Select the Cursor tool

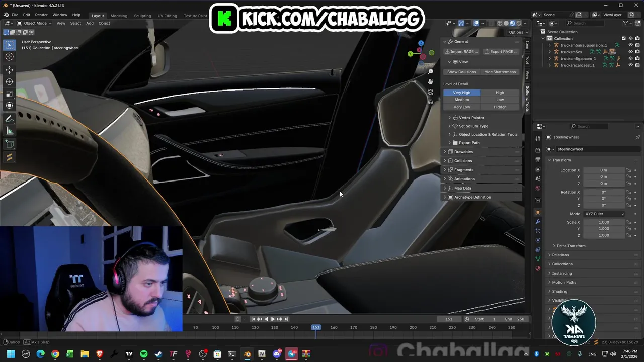click(9, 57)
